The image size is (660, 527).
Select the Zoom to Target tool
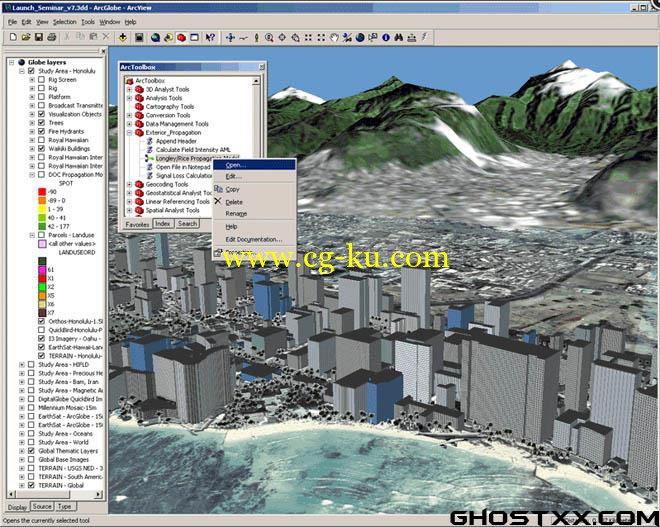[x=295, y=37]
